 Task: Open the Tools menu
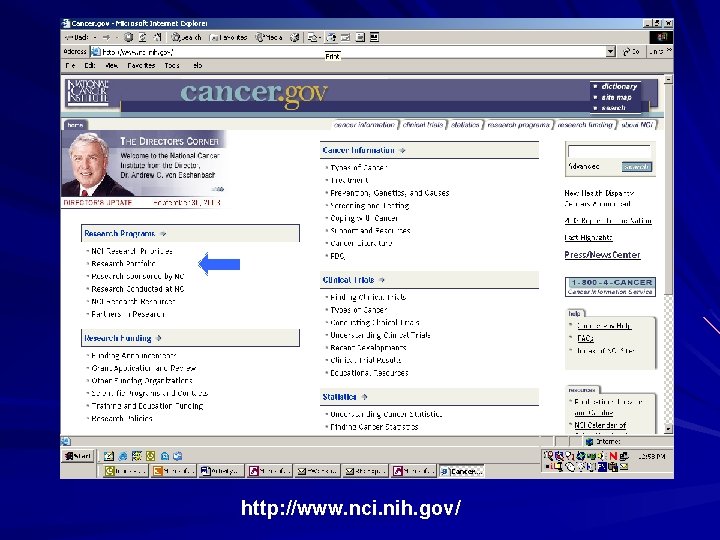[172, 66]
